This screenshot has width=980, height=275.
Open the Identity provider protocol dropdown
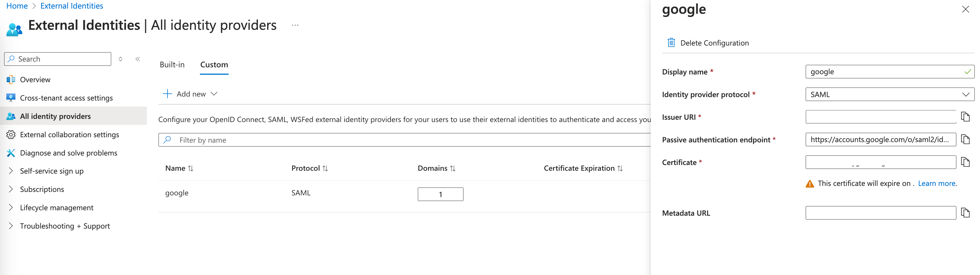pyautogui.click(x=889, y=94)
